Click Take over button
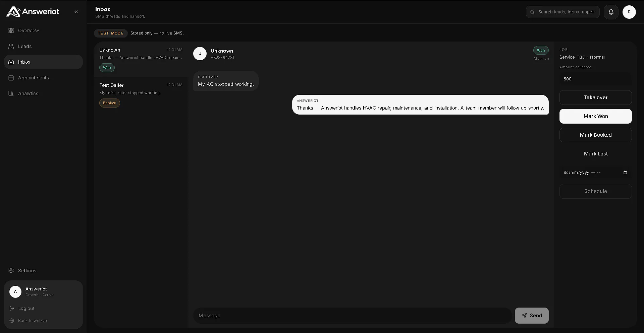Image resolution: width=644 pixels, height=333 pixels. click(596, 97)
